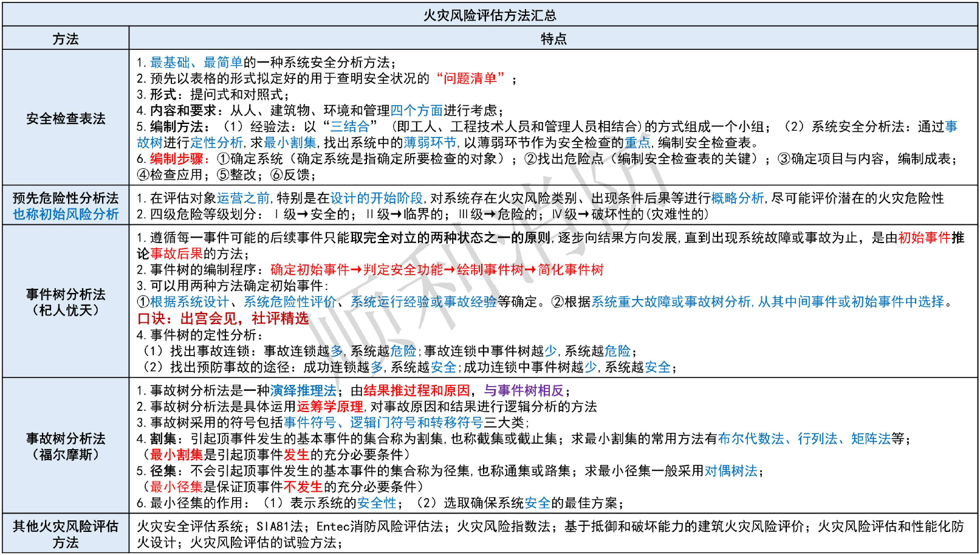Select the blue phrase "演绎推理法"
This screenshot has width=980, height=555.
pyautogui.click(x=303, y=390)
